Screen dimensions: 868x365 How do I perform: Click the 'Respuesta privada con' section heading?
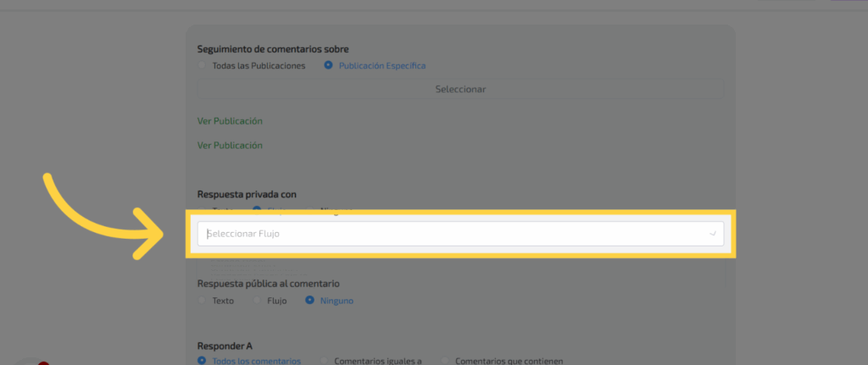click(x=247, y=194)
